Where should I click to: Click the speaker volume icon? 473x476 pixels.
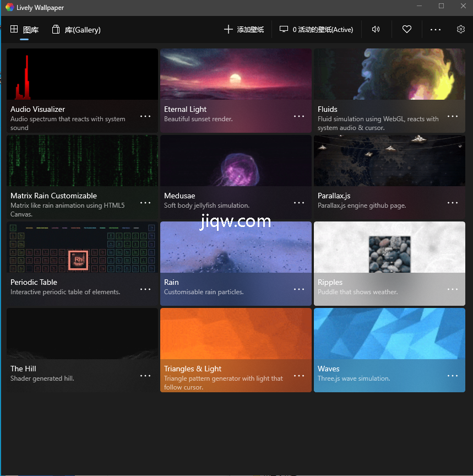tap(376, 29)
